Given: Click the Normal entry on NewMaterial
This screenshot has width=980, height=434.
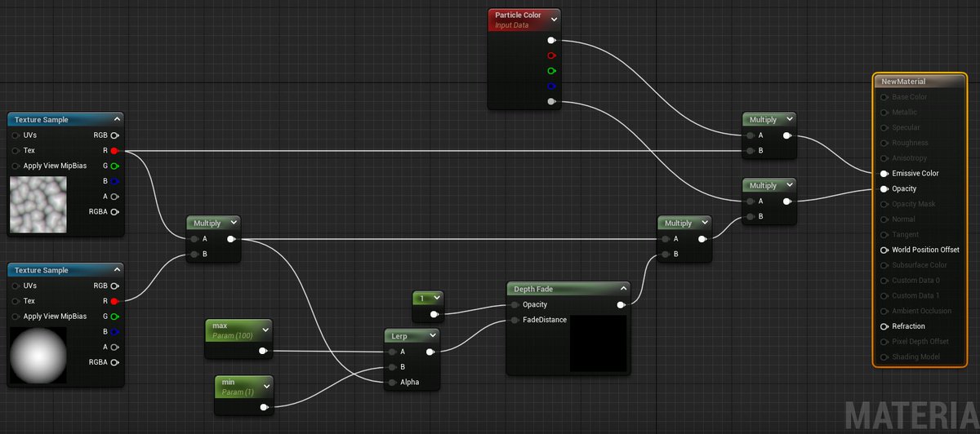Looking at the screenshot, I should (902, 219).
